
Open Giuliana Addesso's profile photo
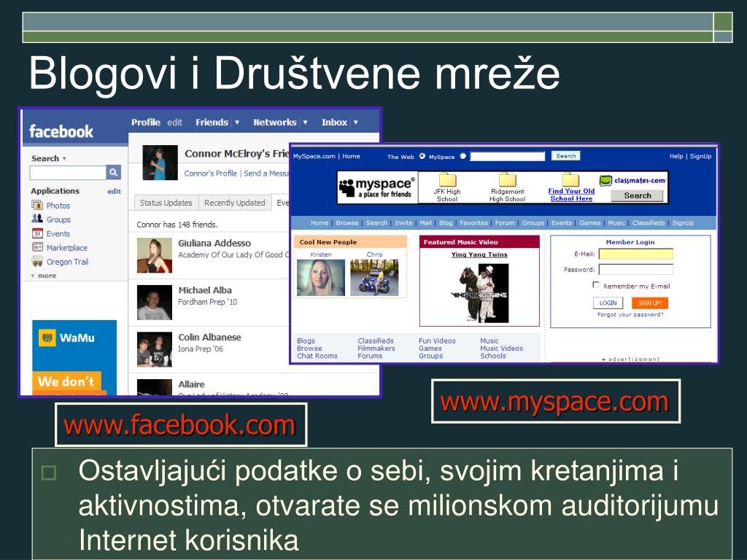pos(155,255)
